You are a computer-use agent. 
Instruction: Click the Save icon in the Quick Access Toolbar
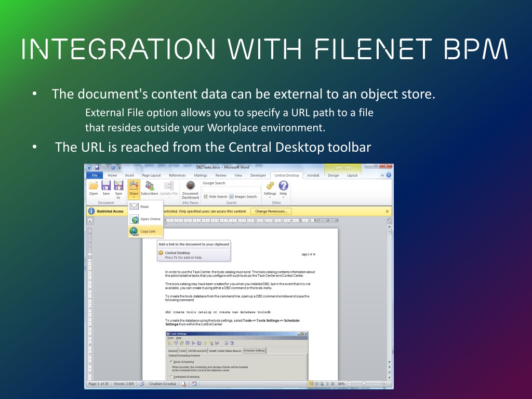click(x=97, y=168)
